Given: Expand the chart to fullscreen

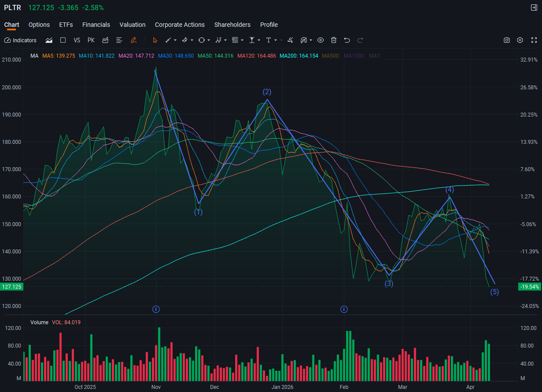Looking at the screenshot, I should [x=534, y=40].
